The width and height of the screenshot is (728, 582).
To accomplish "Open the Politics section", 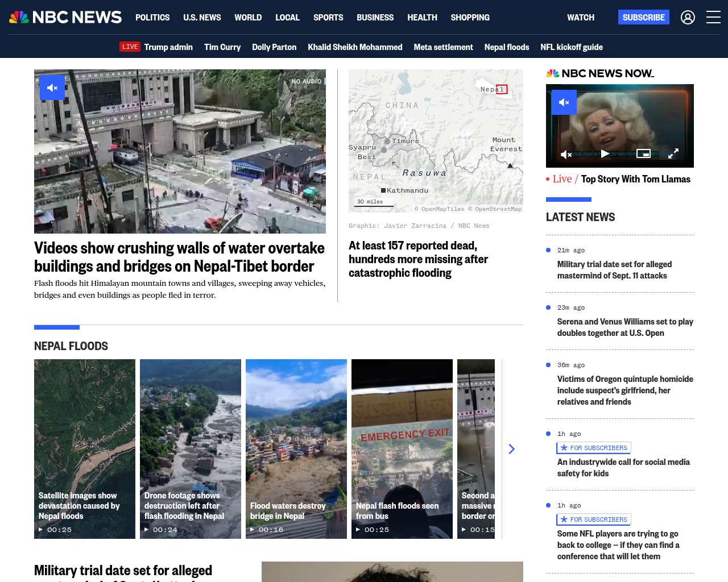I will tap(152, 18).
